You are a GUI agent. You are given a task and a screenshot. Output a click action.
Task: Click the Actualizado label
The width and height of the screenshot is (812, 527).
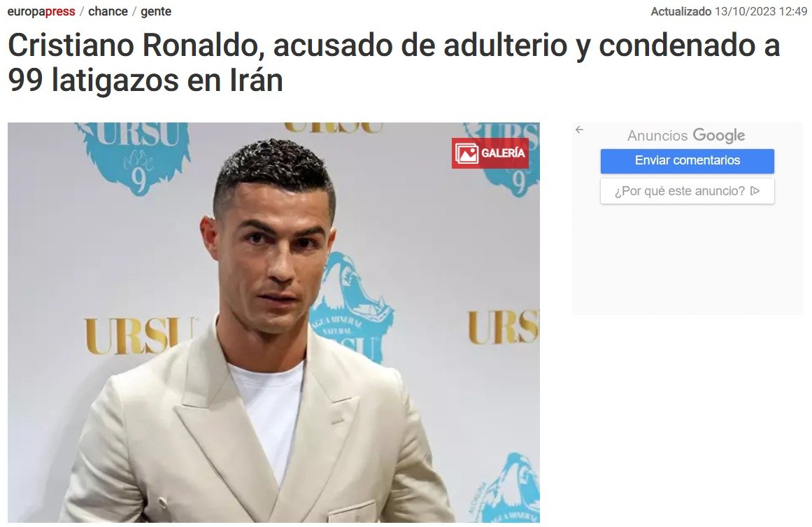(x=681, y=11)
